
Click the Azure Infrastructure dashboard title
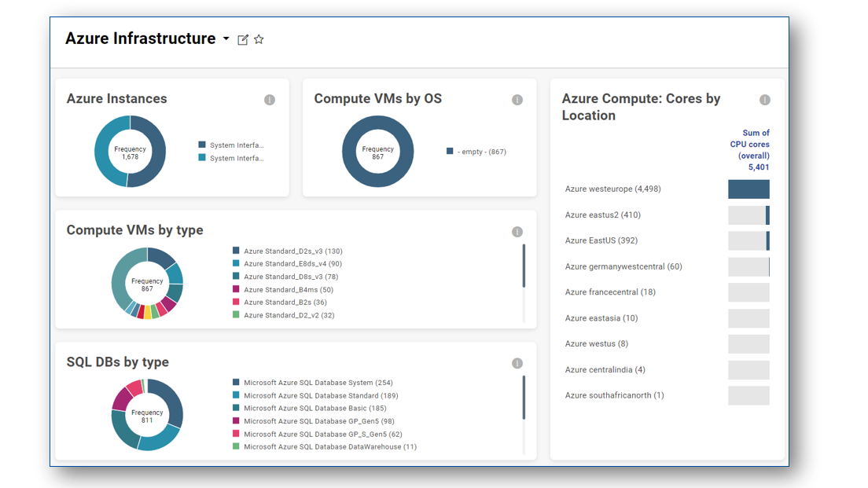pos(141,39)
